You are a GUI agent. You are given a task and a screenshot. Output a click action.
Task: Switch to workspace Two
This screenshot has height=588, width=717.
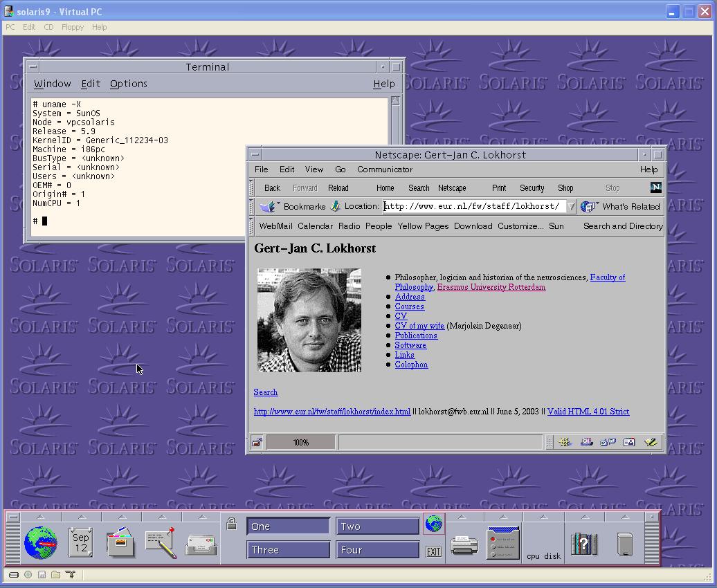click(x=378, y=526)
